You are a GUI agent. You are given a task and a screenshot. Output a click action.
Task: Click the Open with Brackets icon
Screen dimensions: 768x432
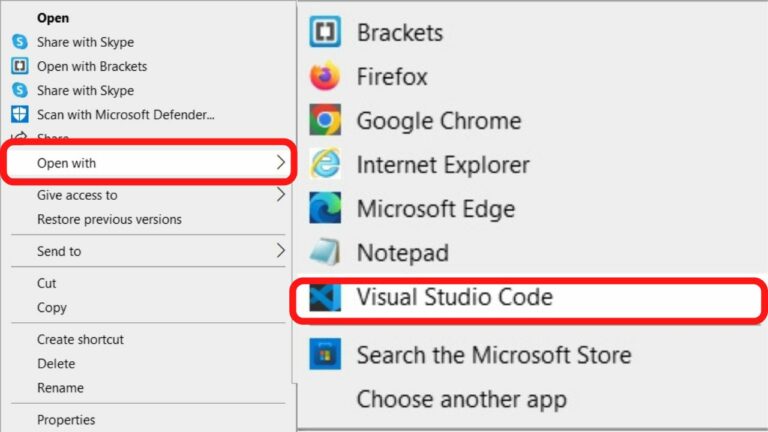click(x=19, y=66)
